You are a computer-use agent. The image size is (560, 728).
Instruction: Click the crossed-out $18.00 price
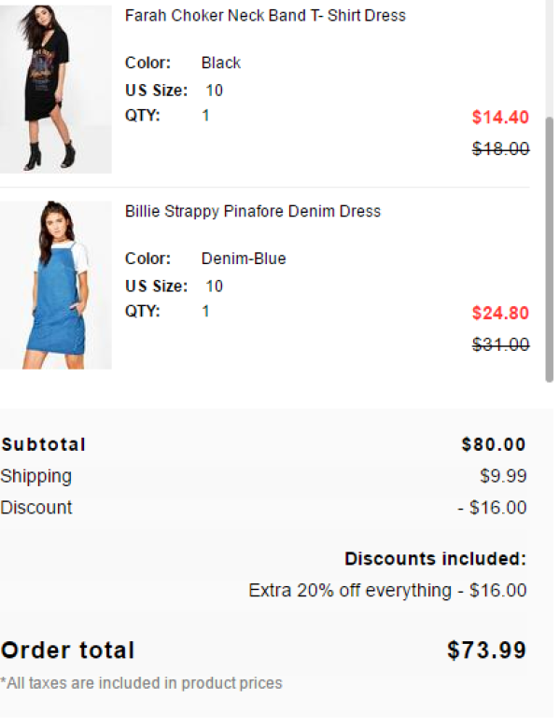click(x=500, y=148)
